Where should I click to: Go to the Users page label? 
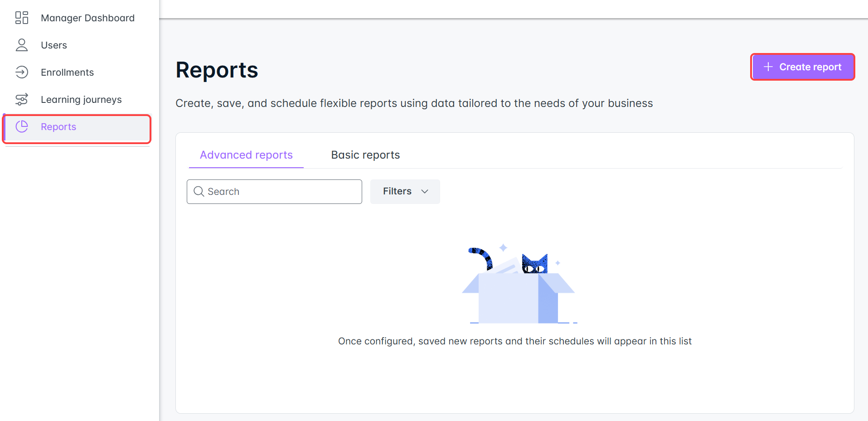click(x=54, y=45)
